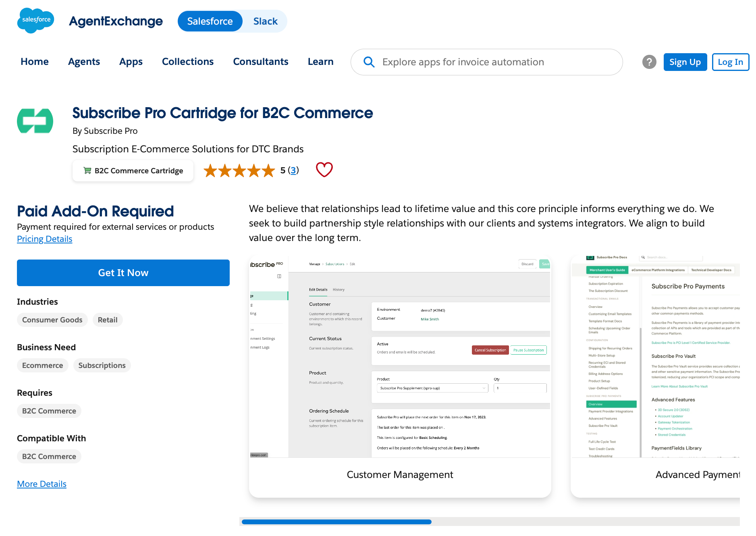Viewport: 756px width, 536px height.
Task: Click the Salesforce cloud logo
Action: coord(35,20)
